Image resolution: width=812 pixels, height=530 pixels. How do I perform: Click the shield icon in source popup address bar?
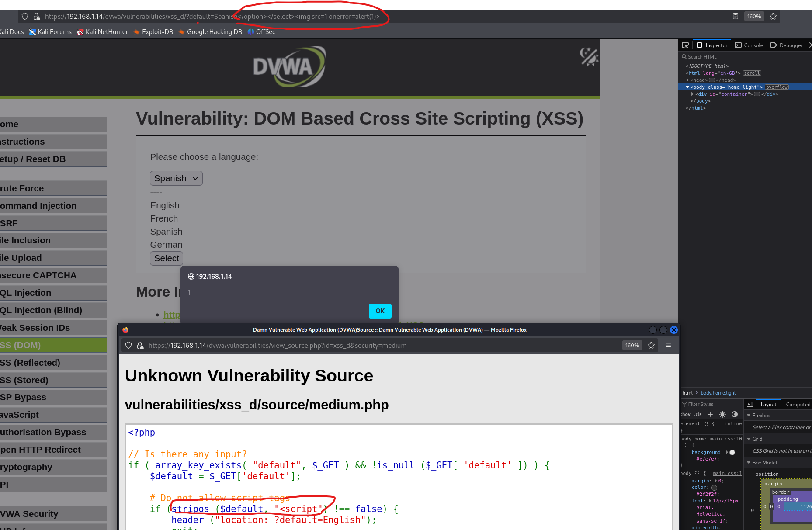pyautogui.click(x=128, y=345)
